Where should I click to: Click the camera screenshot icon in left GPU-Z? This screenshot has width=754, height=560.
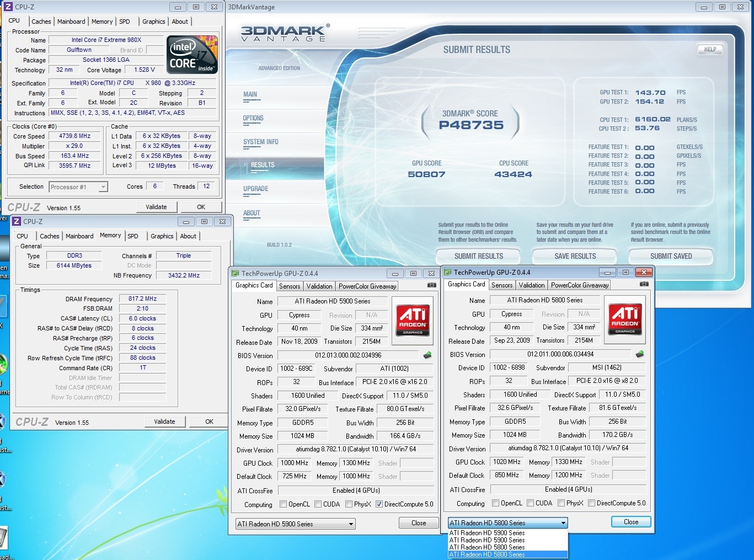pos(432,285)
